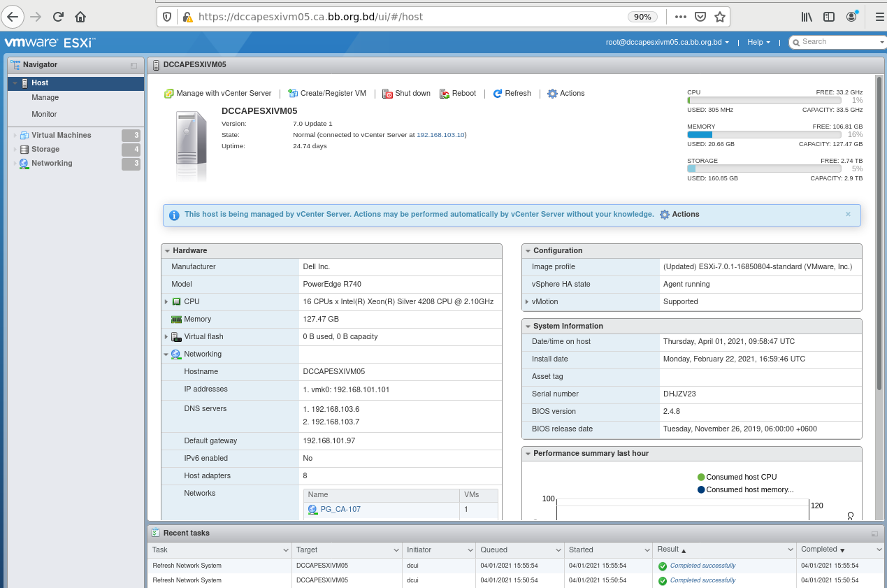Open the Firefox account icon
The height and width of the screenshot is (588, 887).
[851, 17]
